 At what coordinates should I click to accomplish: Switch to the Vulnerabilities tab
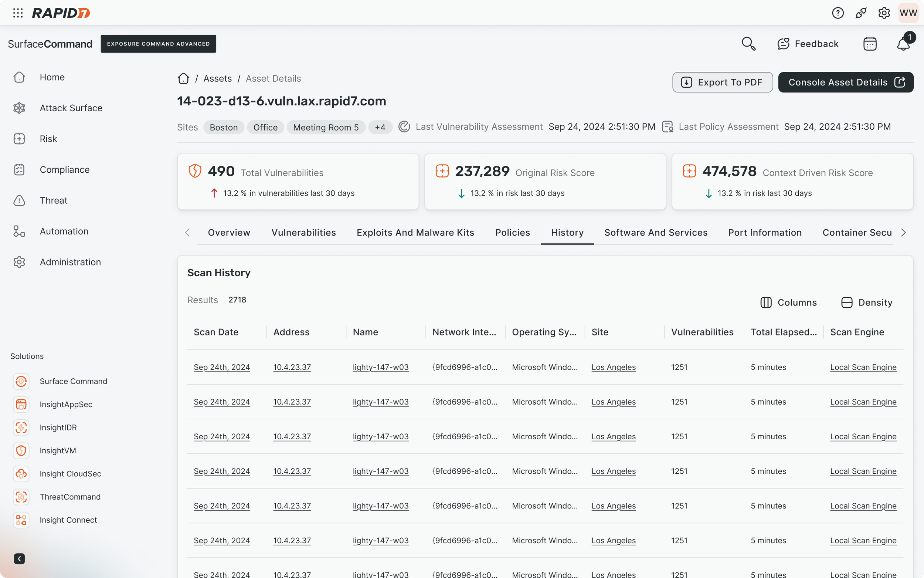304,233
